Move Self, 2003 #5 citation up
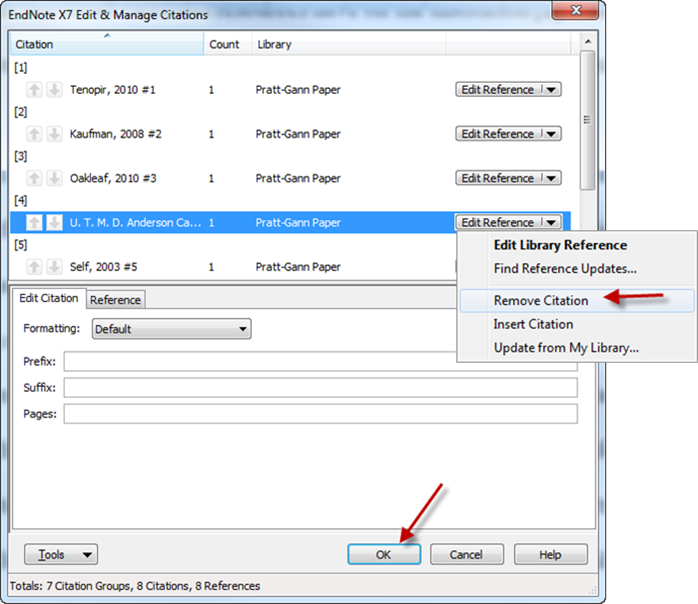This screenshot has width=698, height=604. pyautogui.click(x=34, y=267)
